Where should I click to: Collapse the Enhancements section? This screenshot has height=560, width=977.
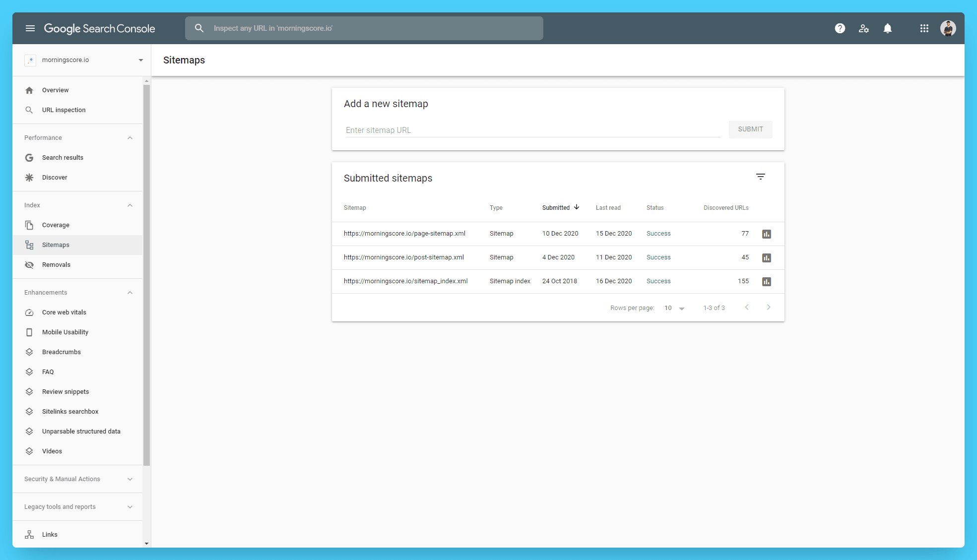pos(130,293)
